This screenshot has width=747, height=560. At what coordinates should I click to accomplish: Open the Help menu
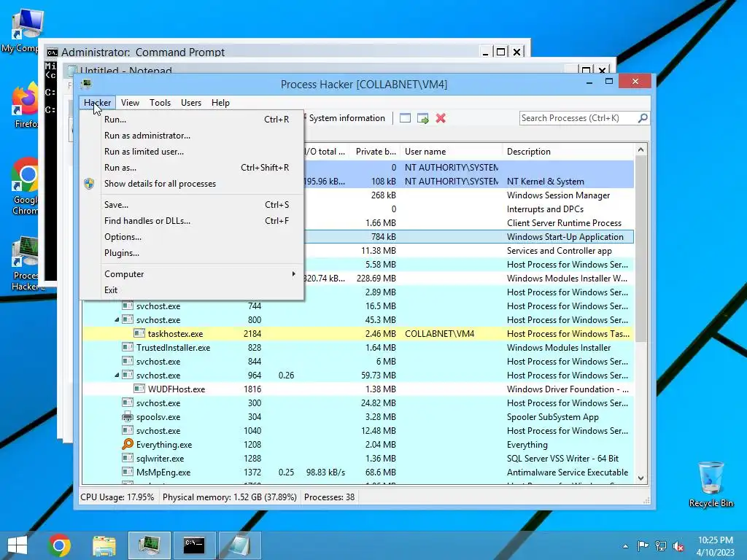220,103
